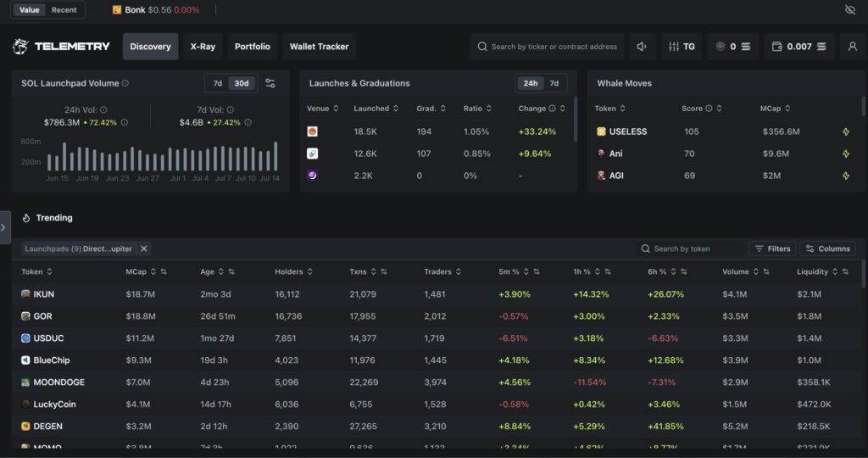Screen dimensions: 868x458
Task: Open the TG settings sliders button
Action: point(682,47)
